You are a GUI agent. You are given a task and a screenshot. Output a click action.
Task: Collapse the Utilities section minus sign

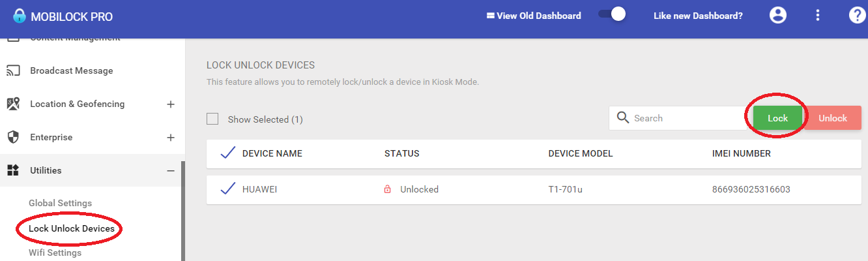coord(171,170)
